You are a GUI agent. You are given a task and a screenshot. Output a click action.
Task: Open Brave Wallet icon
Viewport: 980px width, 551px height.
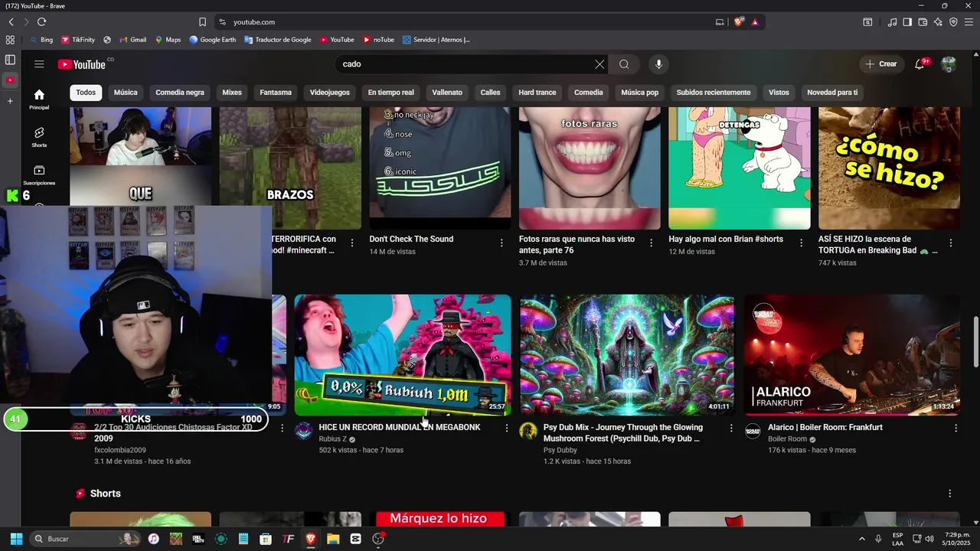click(x=923, y=22)
